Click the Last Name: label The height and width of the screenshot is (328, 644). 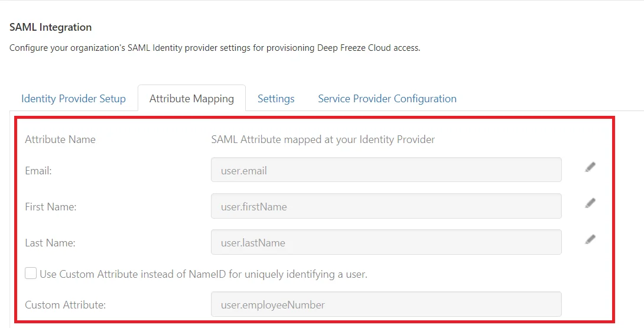(x=50, y=243)
